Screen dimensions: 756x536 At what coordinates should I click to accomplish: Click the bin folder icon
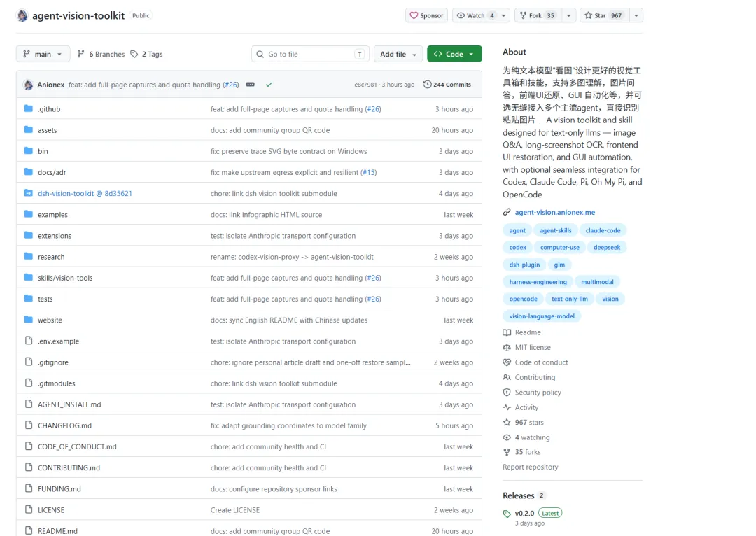29,151
